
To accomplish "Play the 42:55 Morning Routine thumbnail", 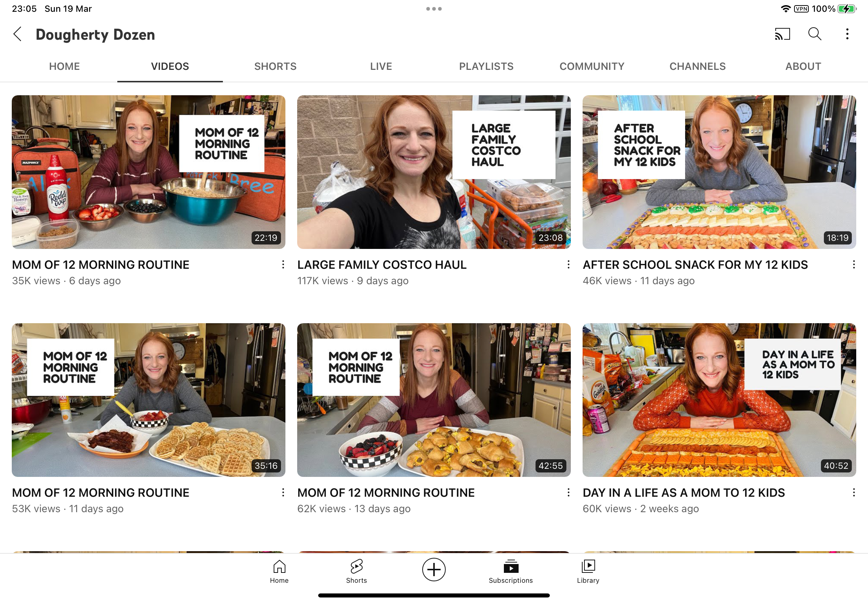I will tap(434, 400).
